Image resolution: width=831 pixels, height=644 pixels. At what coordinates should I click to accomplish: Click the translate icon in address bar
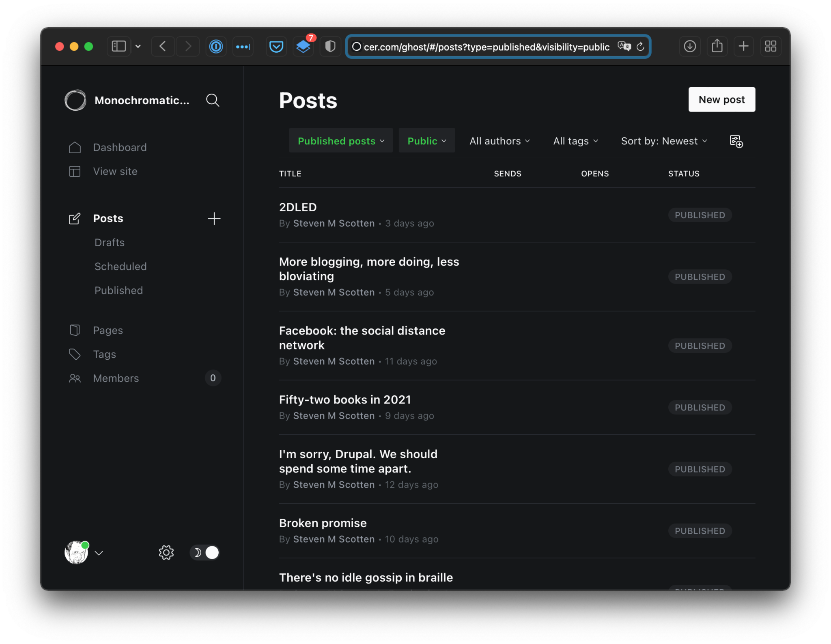624,47
